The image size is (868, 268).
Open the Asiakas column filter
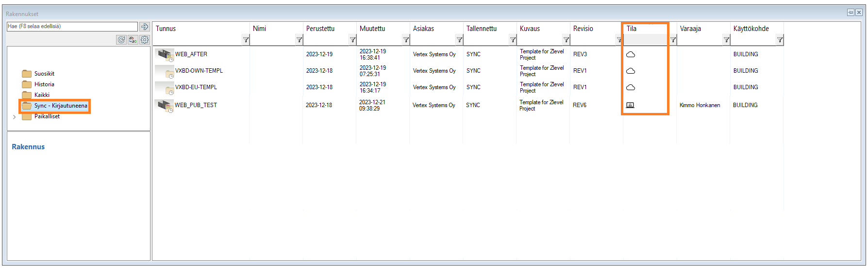459,40
